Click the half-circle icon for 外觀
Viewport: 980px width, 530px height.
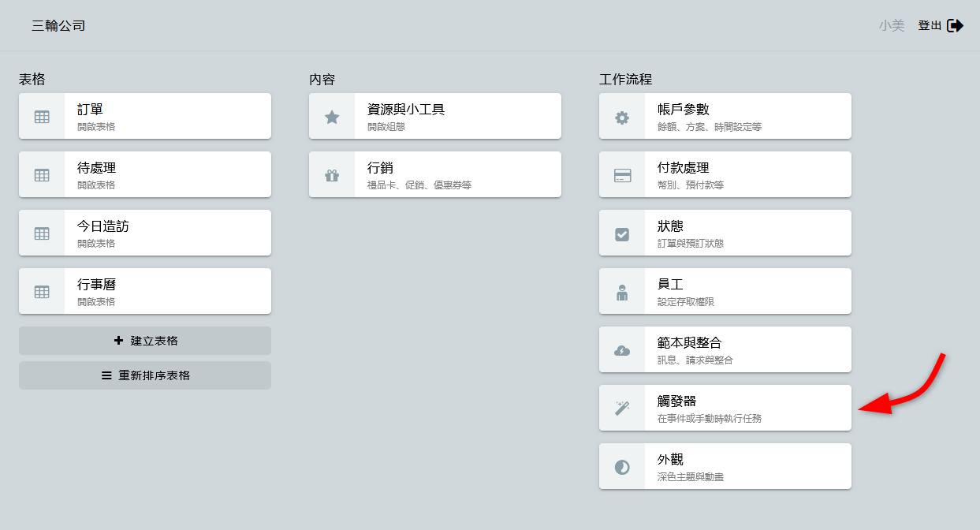(622, 467)
